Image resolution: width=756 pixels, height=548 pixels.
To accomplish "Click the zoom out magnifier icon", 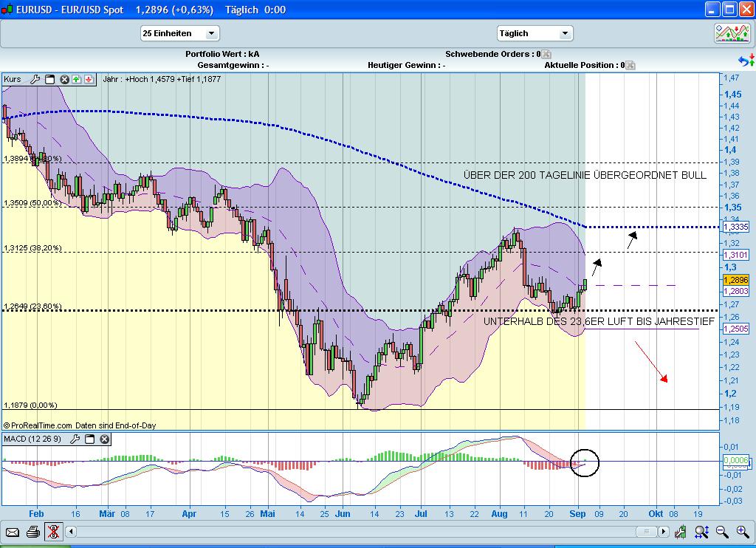I will click(721, 532).
